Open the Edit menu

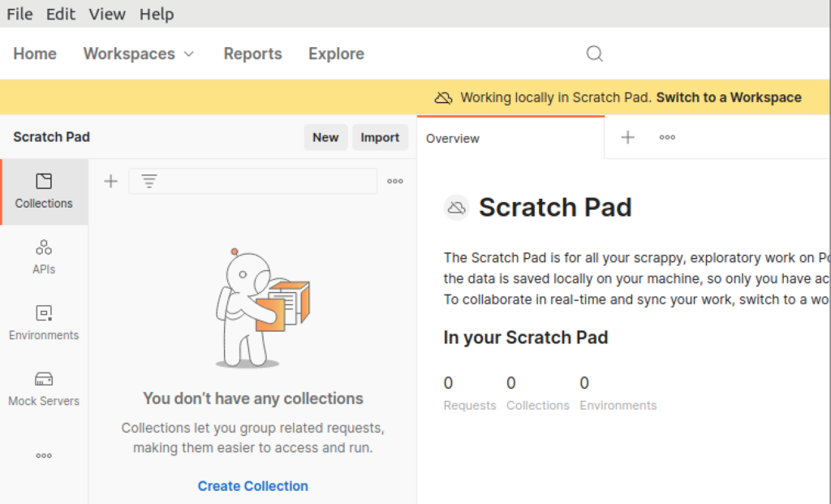pos(61,14)
